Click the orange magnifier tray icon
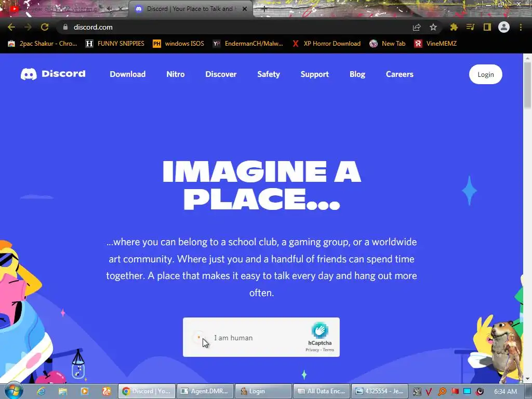 click(442, 392)
